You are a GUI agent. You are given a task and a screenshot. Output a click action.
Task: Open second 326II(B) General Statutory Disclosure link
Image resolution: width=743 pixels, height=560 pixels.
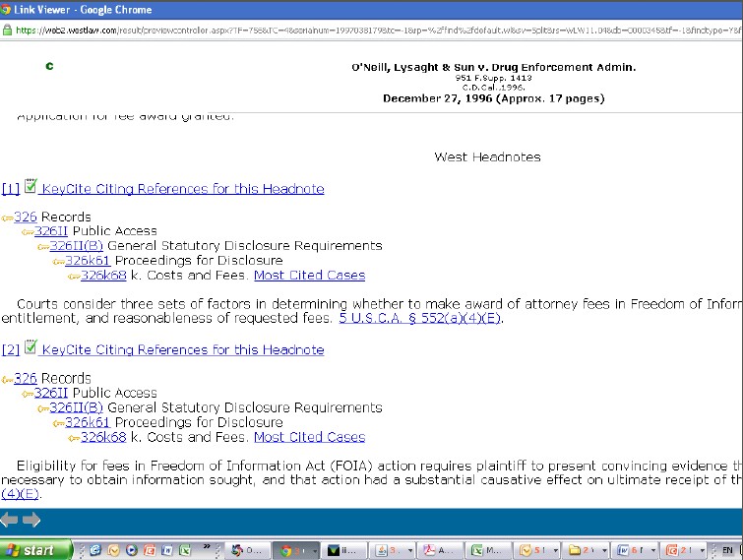(77, 407)
